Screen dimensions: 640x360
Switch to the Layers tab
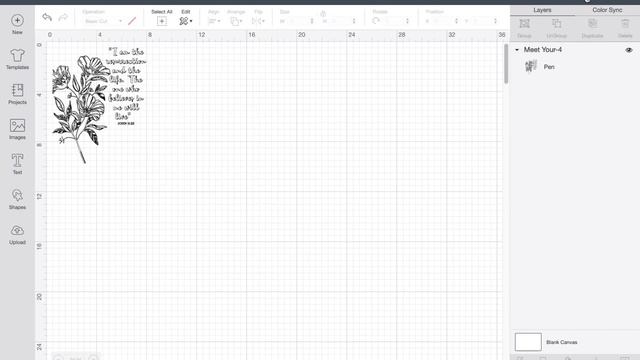tap(542, 10)
